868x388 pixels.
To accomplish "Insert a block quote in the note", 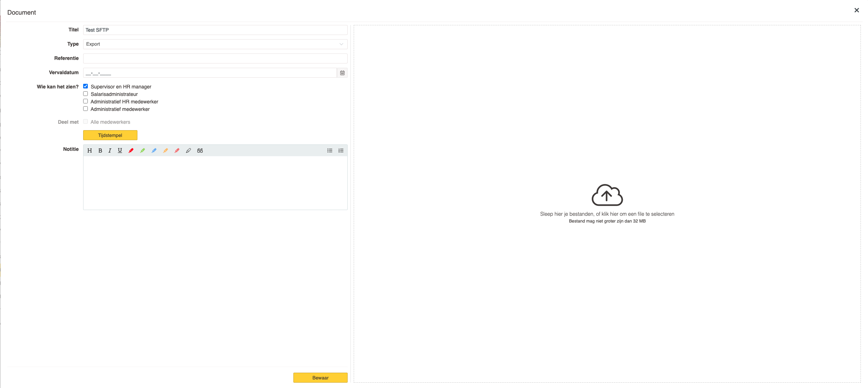I will [200, 150].
